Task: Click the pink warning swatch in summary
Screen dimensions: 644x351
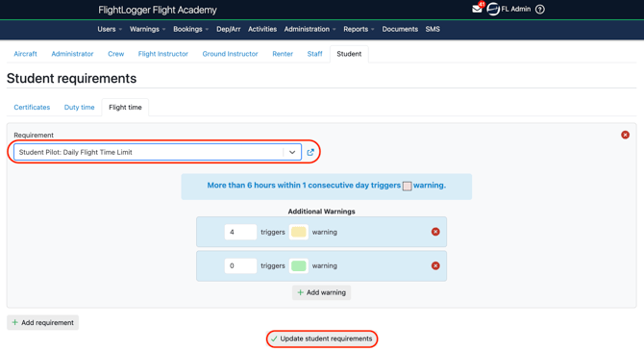Action: [407, 187]
